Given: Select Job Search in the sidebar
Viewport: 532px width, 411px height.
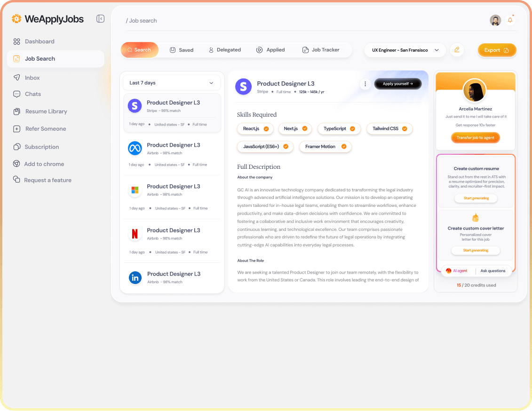Looking at the screenshot, I should point(56,59).
